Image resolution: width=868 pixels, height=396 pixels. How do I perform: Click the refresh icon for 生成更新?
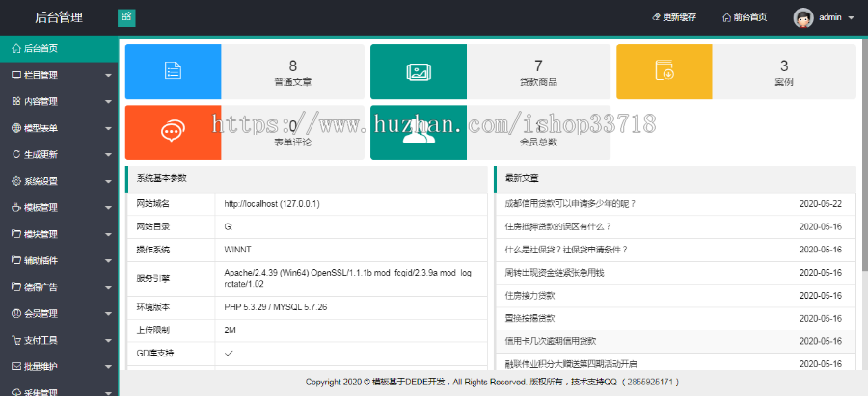pos(16,155)
